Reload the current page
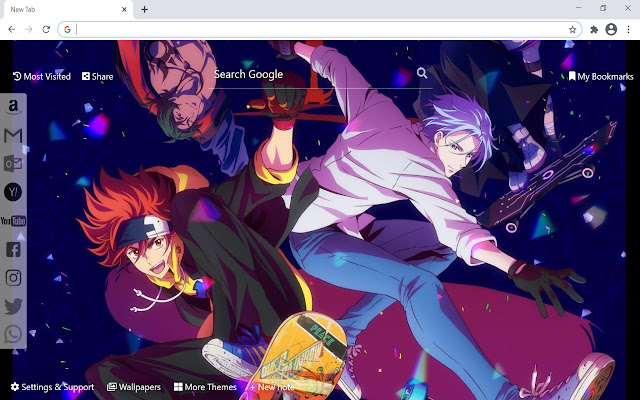Image resolution: width=640 pixels, height=400 pixels. tap(46, 29)
